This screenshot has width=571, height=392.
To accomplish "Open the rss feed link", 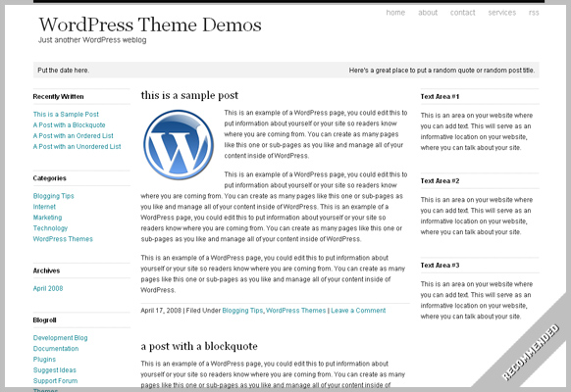I will click(534, 13).
